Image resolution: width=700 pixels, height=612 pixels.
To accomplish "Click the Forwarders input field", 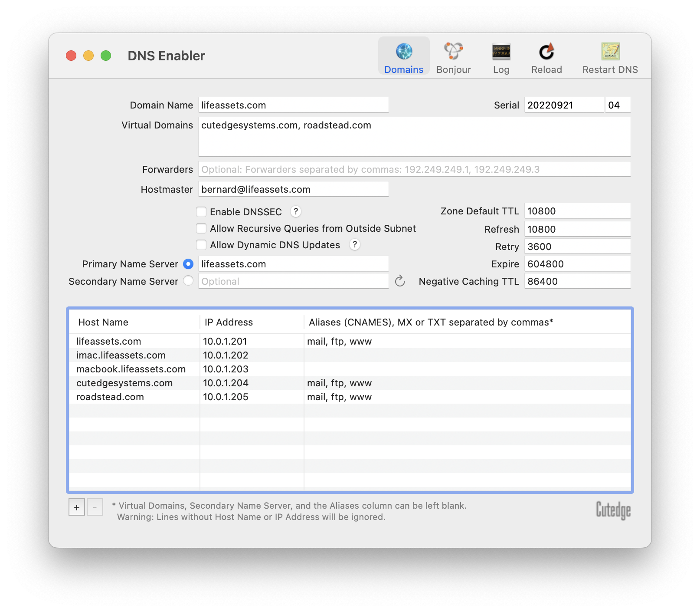I will click(414, 169).
